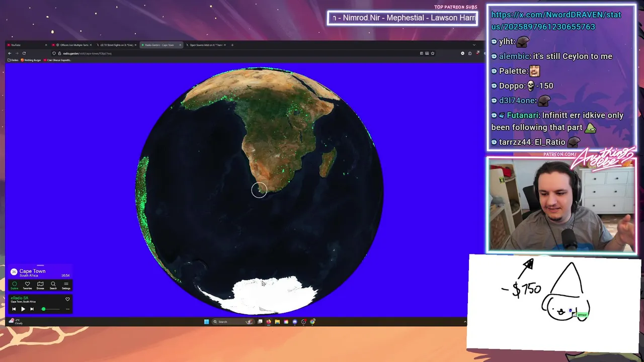Image resolution: width=644 pixels, height=362 pixels.
Task: Click the Cape Town location title
Action: (32, 271)
